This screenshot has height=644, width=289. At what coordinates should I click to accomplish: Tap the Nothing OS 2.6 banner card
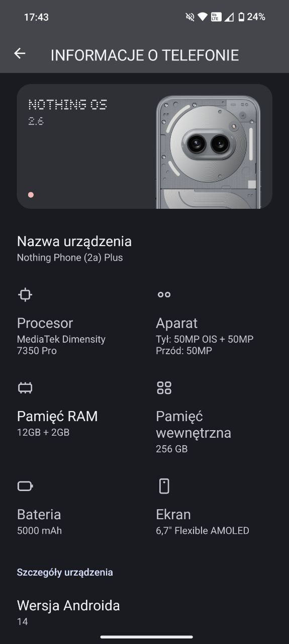(144, 146)
